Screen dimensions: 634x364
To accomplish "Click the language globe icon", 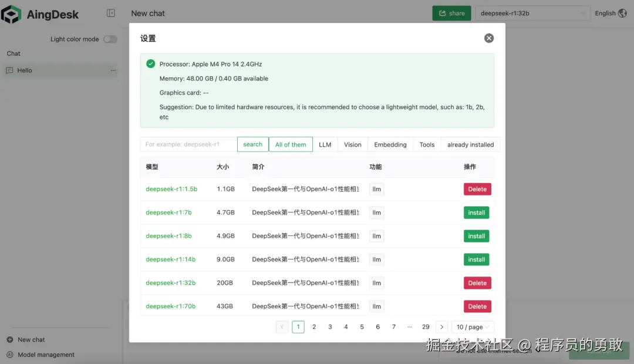I will [x=622, y=14].
